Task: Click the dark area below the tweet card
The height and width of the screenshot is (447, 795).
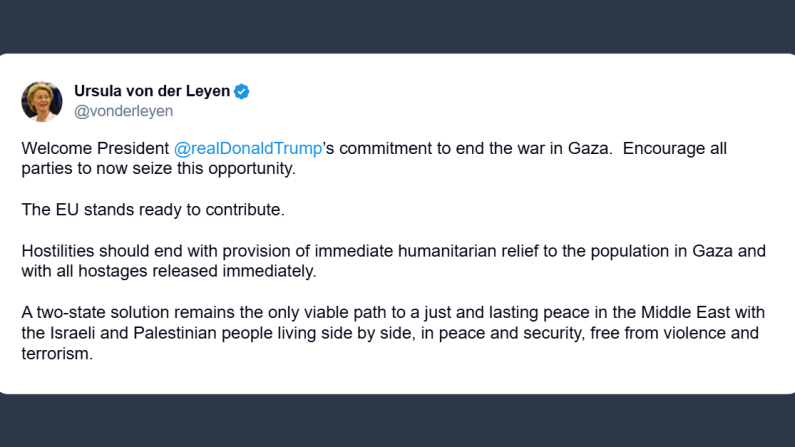Action: [397, 420]
